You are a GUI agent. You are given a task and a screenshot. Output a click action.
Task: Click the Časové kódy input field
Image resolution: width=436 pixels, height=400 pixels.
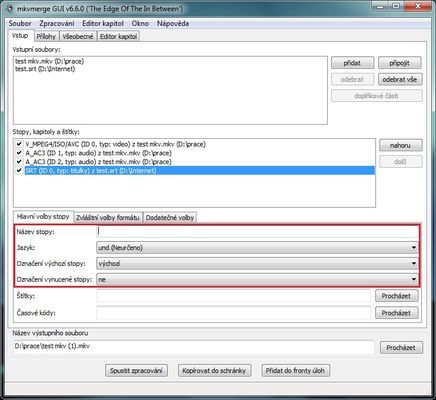(x=234, y=313)
